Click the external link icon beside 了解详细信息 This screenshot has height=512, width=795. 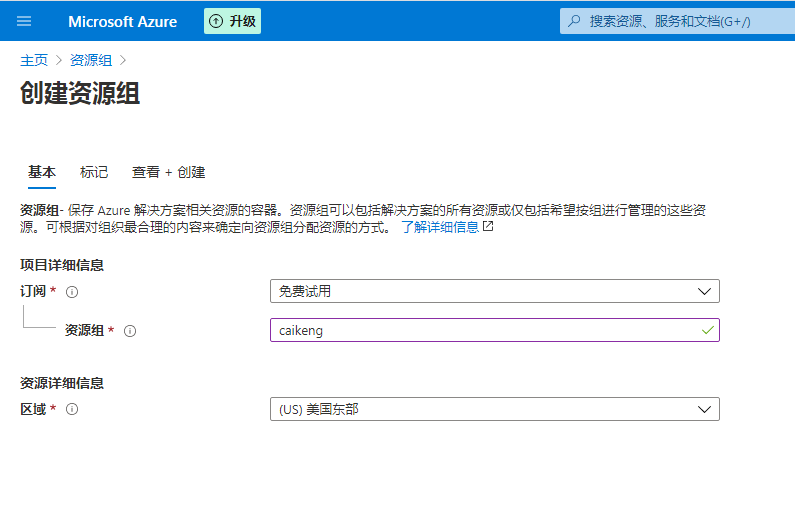[x=488, y=227]
